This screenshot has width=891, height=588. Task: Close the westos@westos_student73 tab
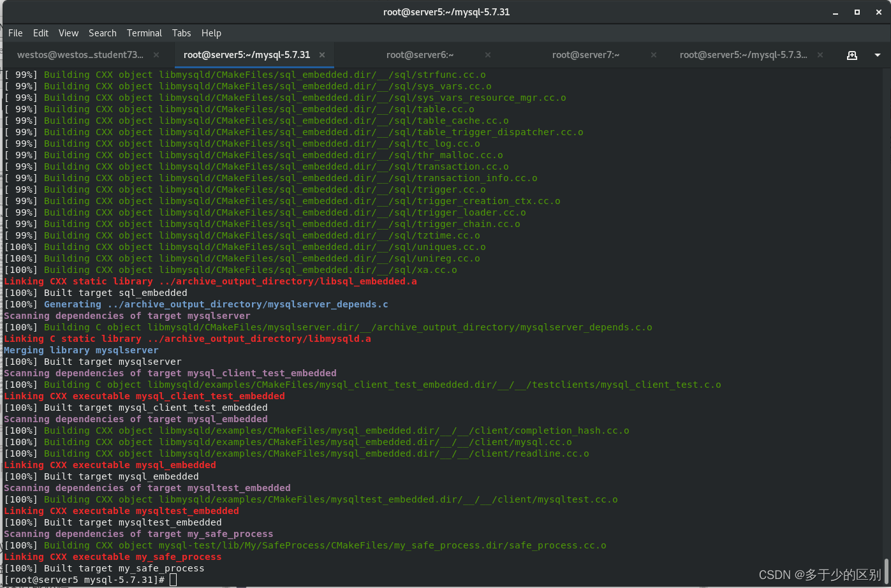[156, 55]
